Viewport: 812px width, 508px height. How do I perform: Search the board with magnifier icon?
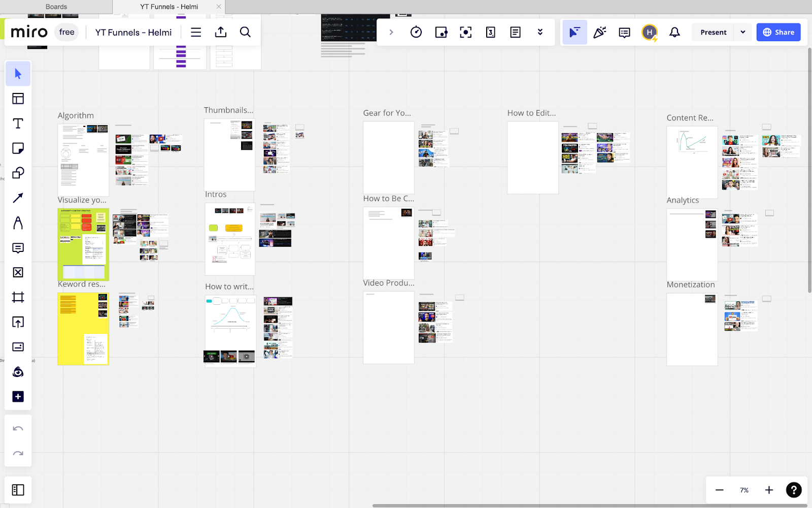(245, 33)
